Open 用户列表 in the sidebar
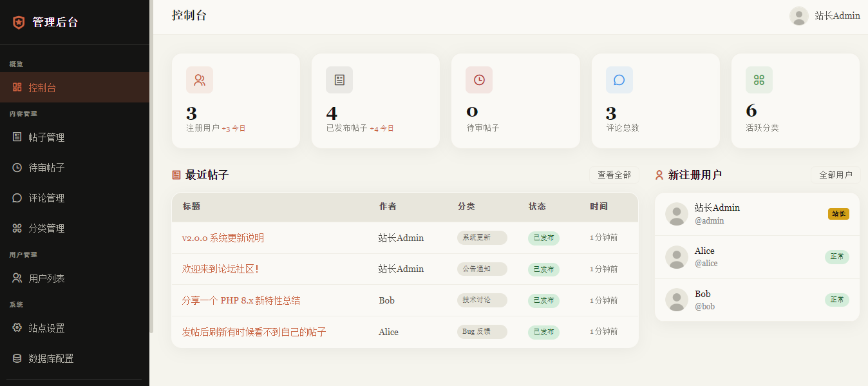The image size is (868, 386). [x=75, y=278]
